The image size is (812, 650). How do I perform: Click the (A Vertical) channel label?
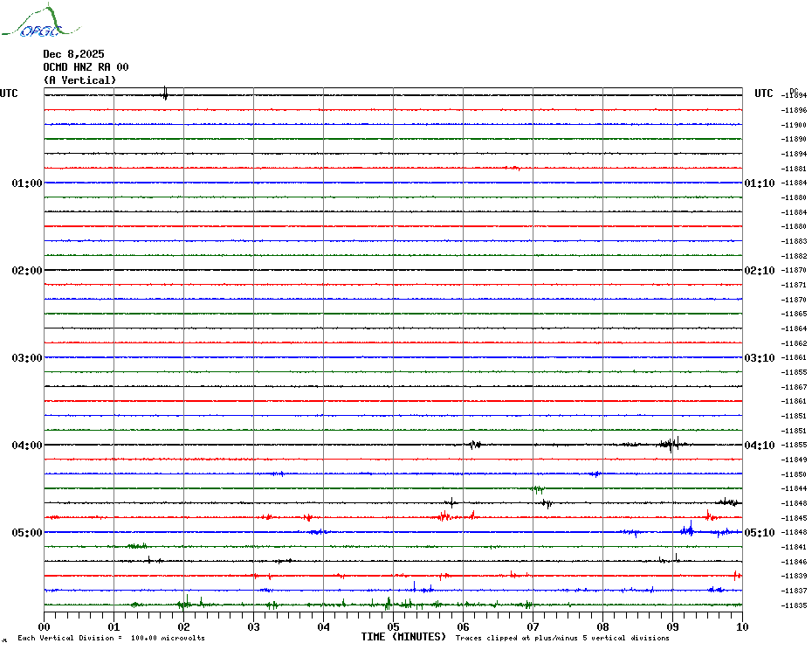pos(79,80)
